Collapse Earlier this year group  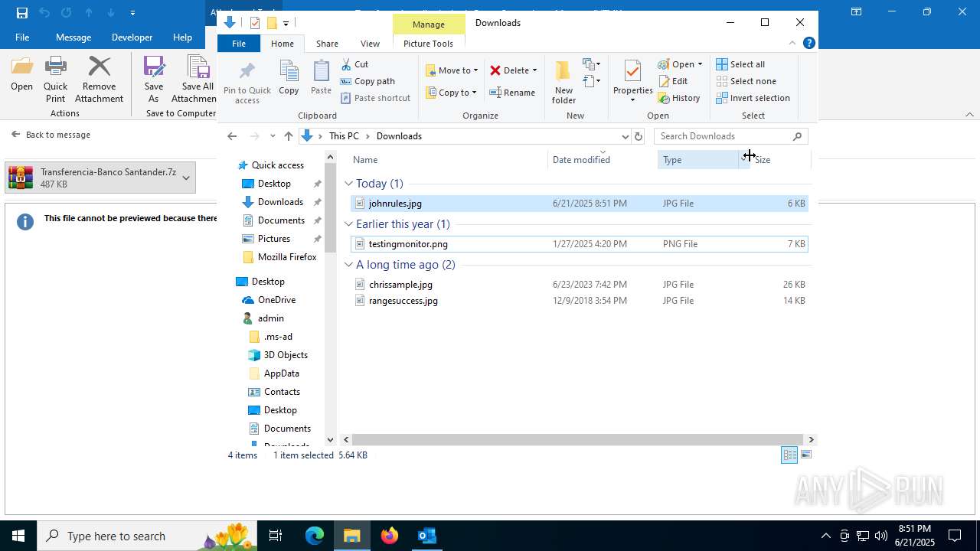[349, 224]
